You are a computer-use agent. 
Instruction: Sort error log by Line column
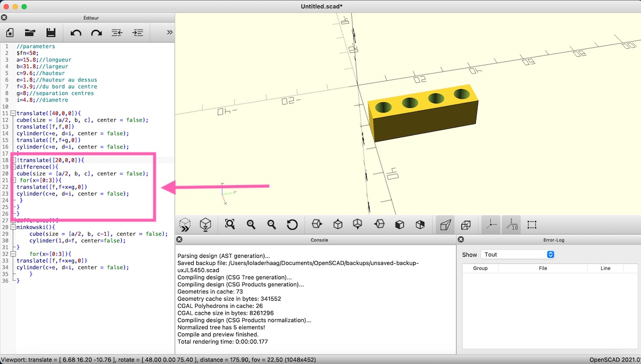click(x=606, y=268)
